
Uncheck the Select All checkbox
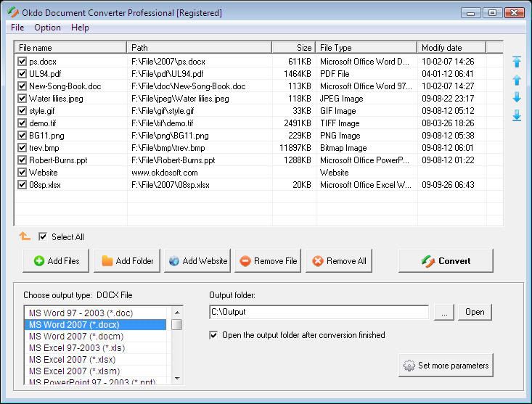click(43, 236)
